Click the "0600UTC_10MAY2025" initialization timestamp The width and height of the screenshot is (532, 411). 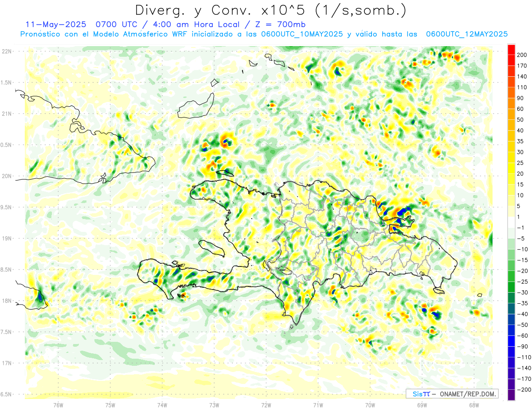coord(301,34)
